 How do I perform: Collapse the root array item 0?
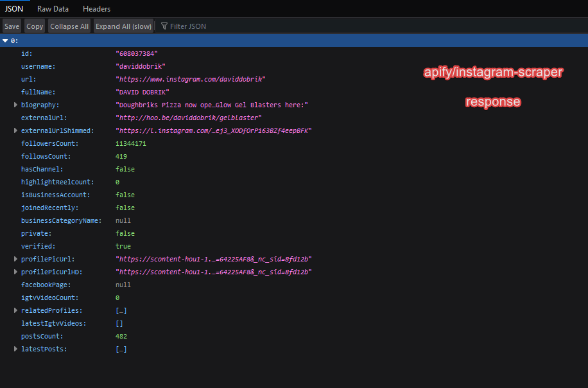pyautogui.click(x=6, y=40)
